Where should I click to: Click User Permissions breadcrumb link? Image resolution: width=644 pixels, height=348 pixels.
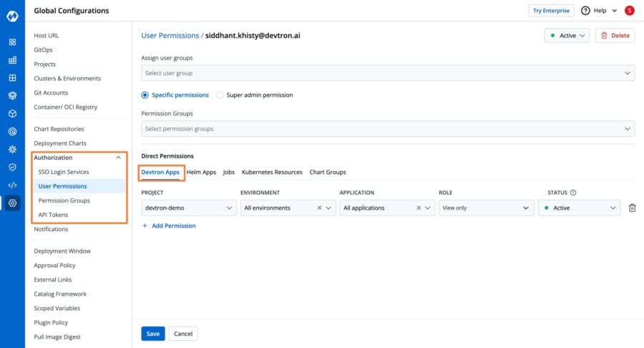(170, 36)
